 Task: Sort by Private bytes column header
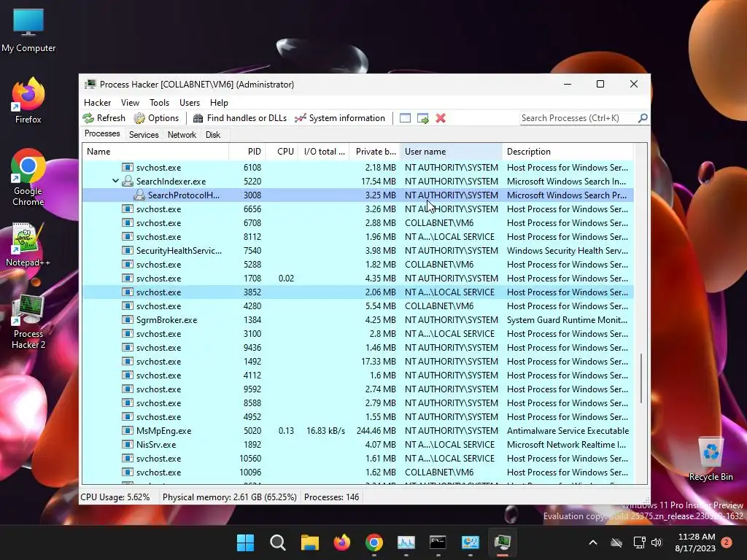[x=375, y=152]
